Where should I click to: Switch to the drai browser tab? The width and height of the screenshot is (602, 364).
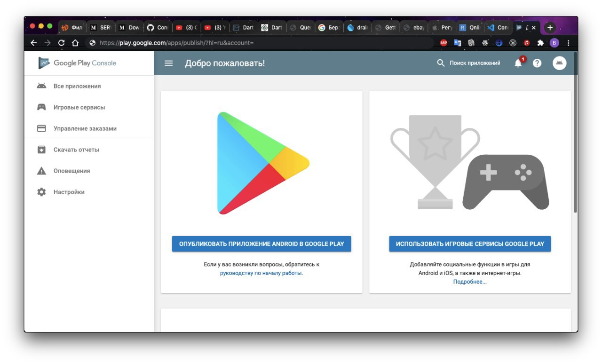coord(358,28)
